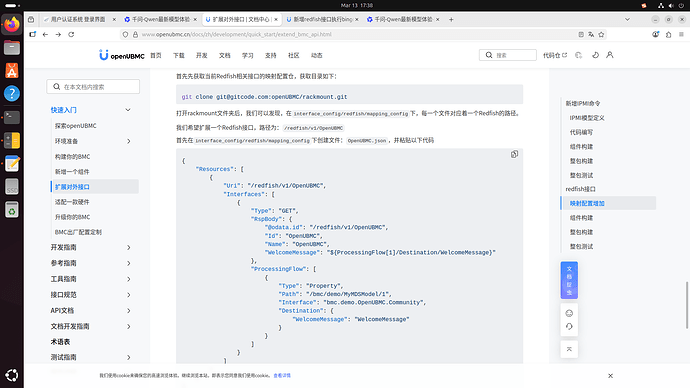Bookmark this page with the star
This screenshot has width=690, height=388.
click(x=601, y=34)
